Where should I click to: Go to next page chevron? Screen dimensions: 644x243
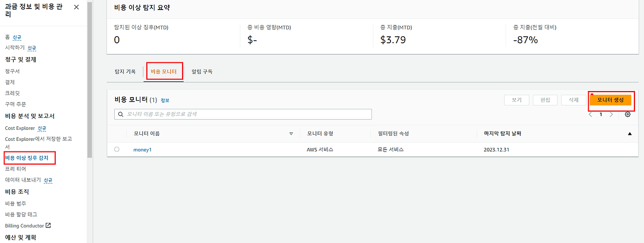(x=611, y=114)
